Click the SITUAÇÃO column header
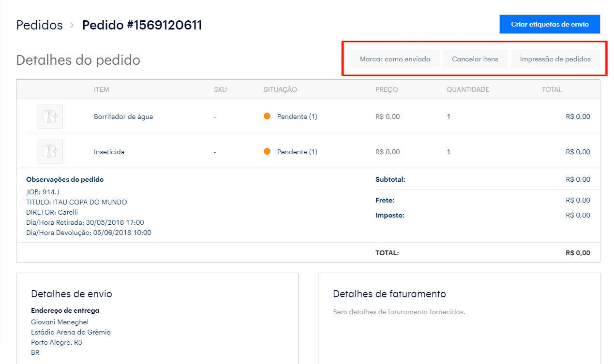Screen dimensions: 614x364 (x=280, y=89)
